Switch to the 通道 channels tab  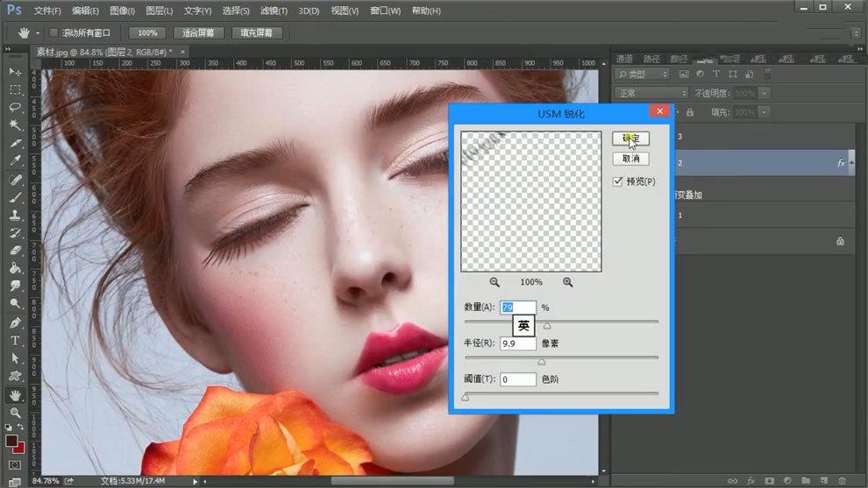624,59
